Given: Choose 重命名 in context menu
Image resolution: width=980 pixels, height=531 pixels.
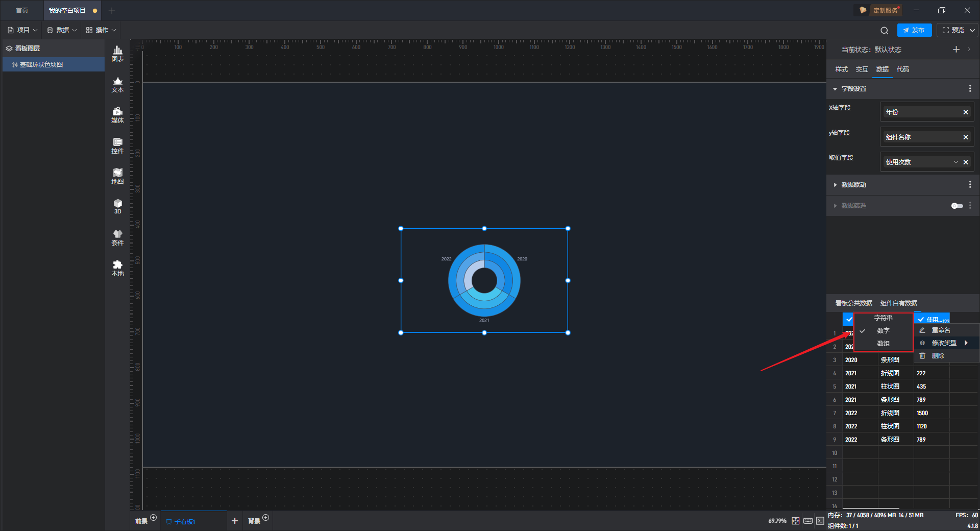Looking at the screenshot, I should point(947,330).
